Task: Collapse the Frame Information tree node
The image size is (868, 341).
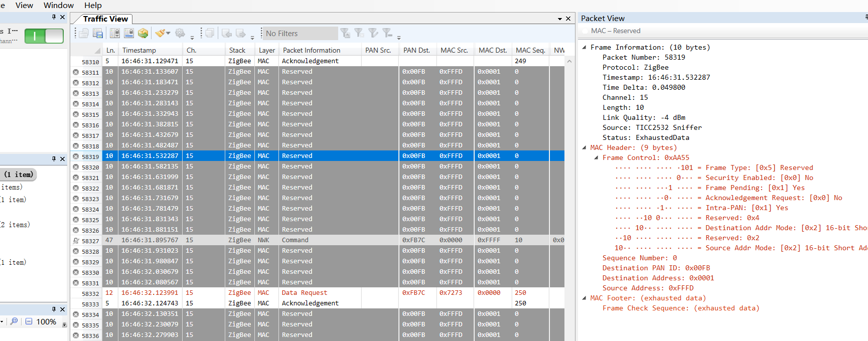Action: pos(584,48)
